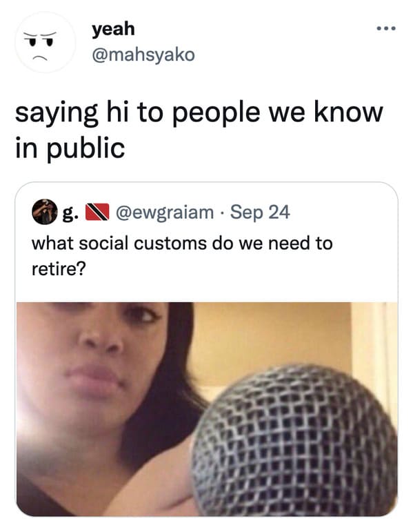Click the microphone head in the photo
Screen dimensions: 413x532
tap(294, 441)
